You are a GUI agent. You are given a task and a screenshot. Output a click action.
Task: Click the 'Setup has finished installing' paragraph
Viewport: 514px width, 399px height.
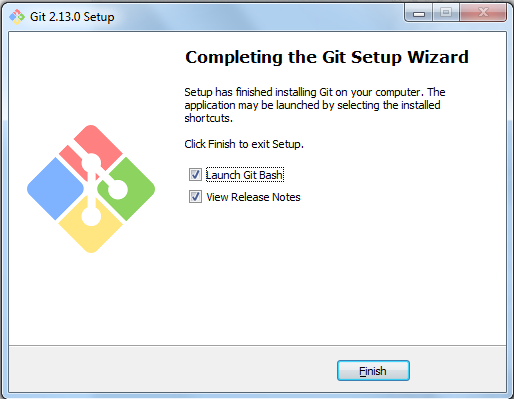(x=315, y=105)
